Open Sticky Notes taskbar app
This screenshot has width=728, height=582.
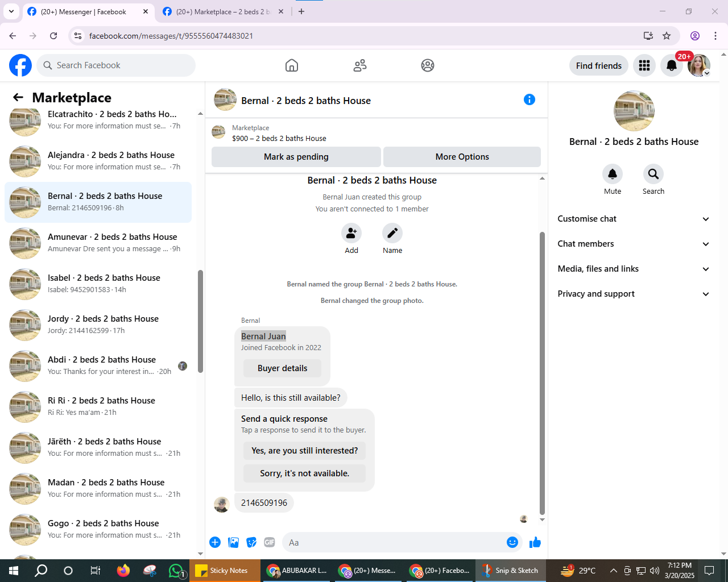coord(224,571)
